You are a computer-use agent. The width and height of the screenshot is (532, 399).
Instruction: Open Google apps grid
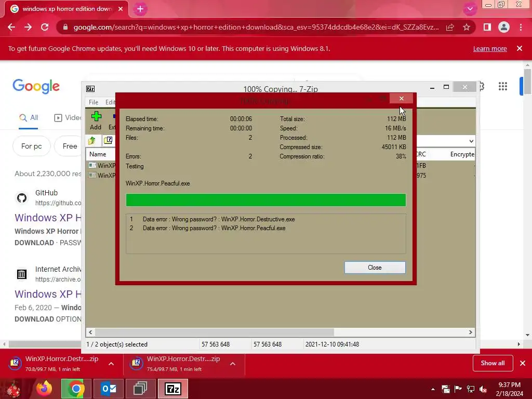click(x=503, y=87)
